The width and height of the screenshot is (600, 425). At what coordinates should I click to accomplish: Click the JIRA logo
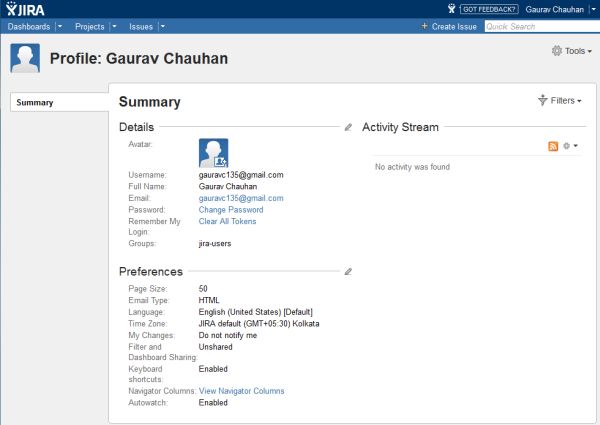point(25,9)
